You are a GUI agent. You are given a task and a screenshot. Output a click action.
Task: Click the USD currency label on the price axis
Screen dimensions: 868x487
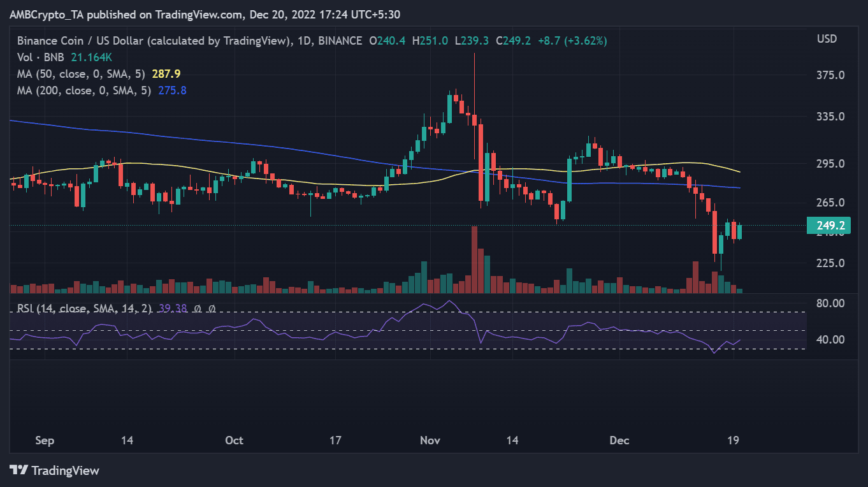827,40
